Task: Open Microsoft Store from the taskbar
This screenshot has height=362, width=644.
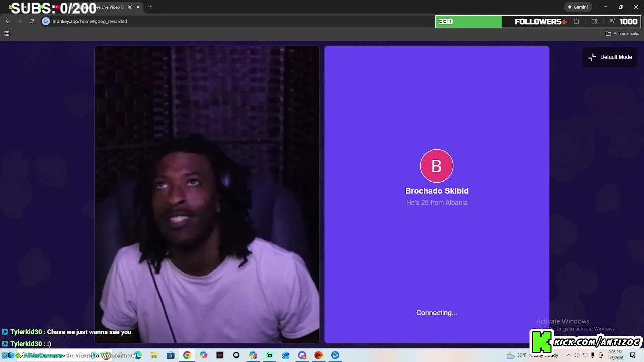Action: pyautogui.click(x=171, y=355)
